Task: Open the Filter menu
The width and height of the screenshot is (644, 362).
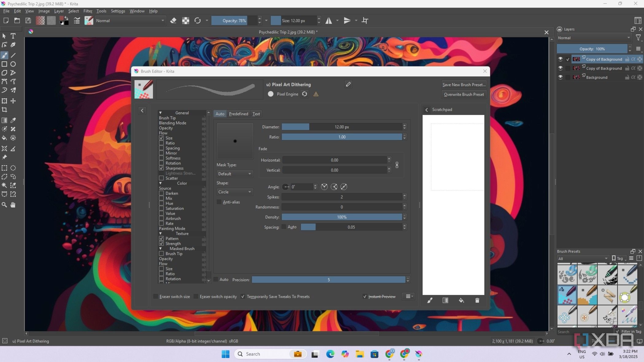Action: click(x=88, y=11)
